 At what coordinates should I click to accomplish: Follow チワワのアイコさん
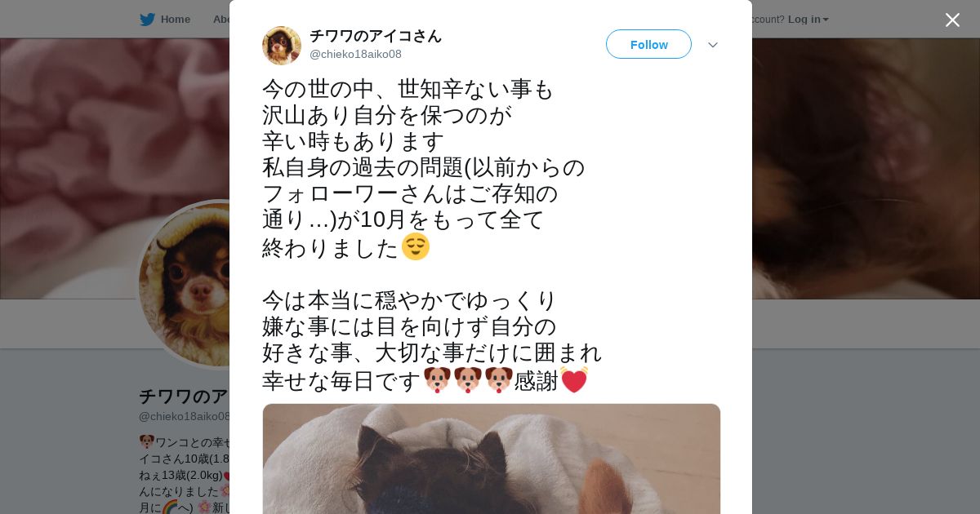click(x=648, y=44)
